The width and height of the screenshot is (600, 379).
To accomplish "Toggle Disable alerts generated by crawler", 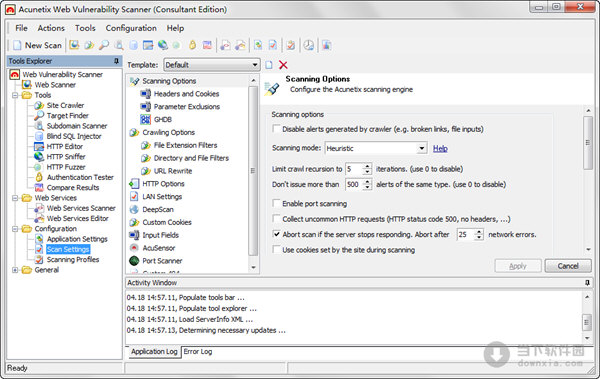I will 276,129.
